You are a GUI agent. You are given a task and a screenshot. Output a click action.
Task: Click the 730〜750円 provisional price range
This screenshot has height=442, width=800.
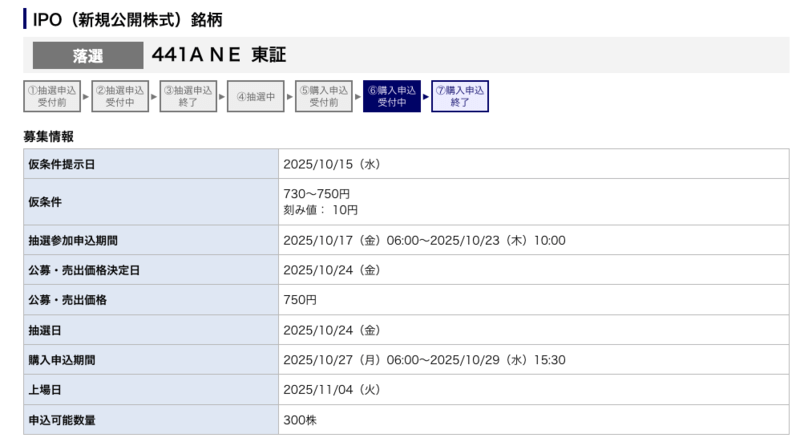pos(317,194)
